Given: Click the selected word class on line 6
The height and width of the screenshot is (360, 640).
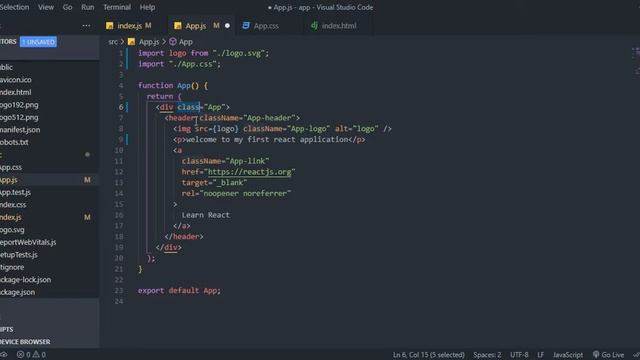Looking at the screenshot, I should (188, 107).
